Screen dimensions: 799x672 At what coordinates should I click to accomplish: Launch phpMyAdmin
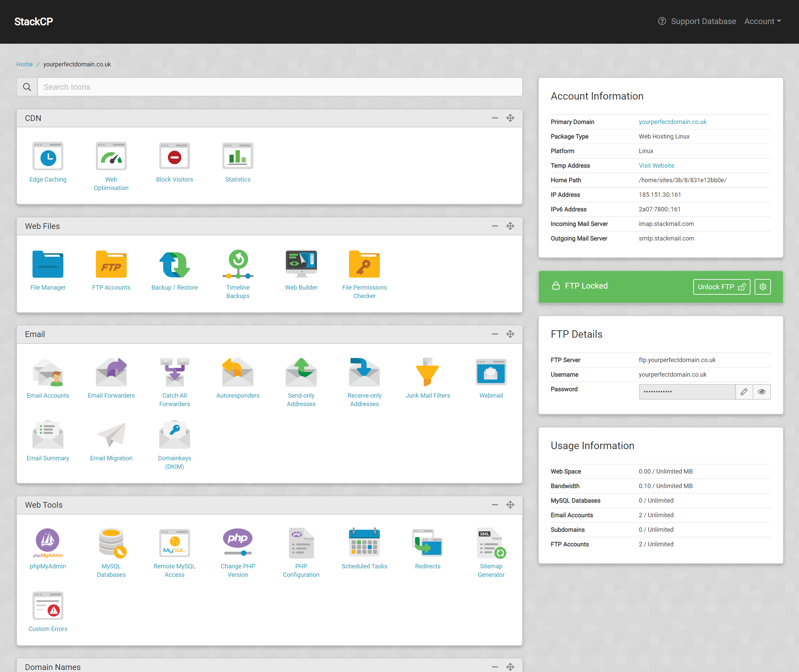(48, 549)
